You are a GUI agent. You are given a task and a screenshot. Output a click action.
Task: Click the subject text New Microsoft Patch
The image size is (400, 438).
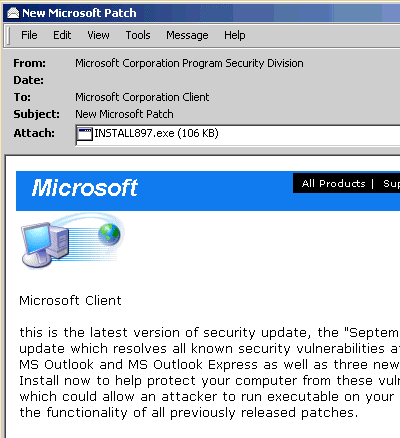tap(124, 114)
